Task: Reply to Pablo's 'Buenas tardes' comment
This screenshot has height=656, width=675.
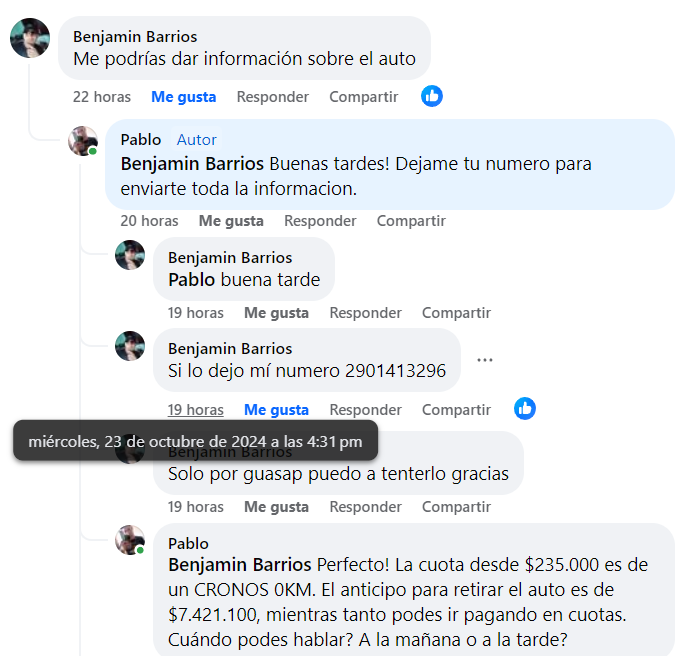Action: point(320,221)
